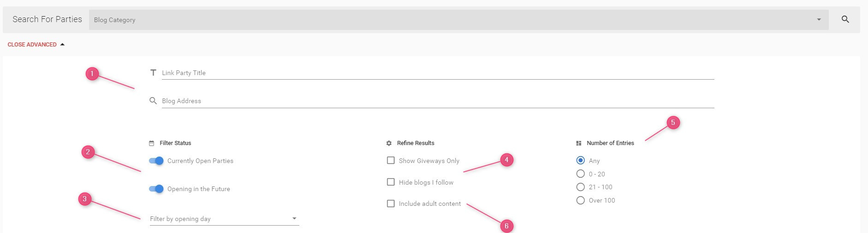Enable the Hide blogs I follow checkbox

point(391,182)
